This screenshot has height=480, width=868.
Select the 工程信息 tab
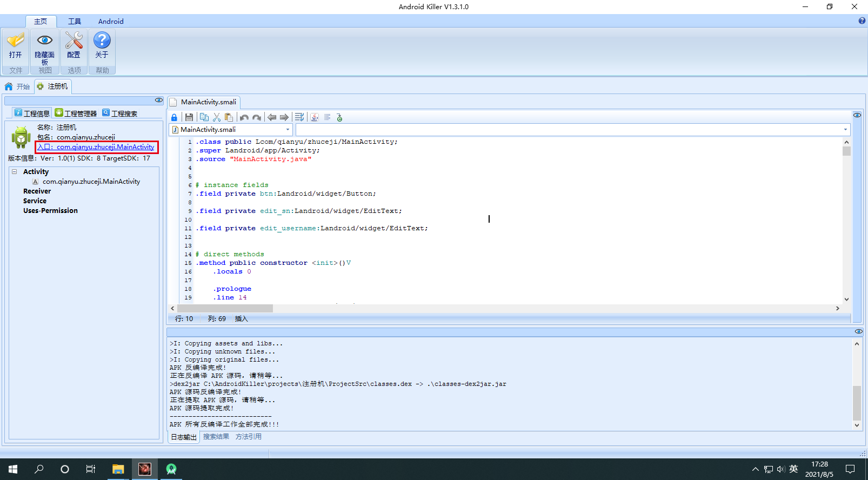pos(32,113)
